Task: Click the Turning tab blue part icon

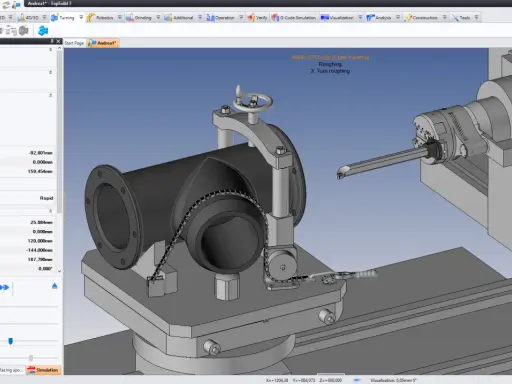Action: (x=54, y=18)
